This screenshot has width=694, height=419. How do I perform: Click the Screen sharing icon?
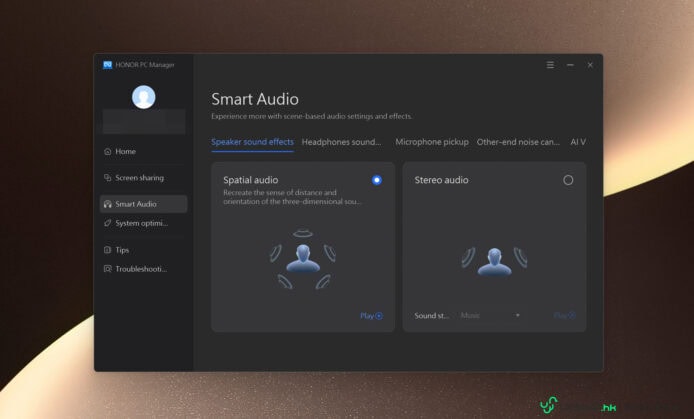[108, 177]
